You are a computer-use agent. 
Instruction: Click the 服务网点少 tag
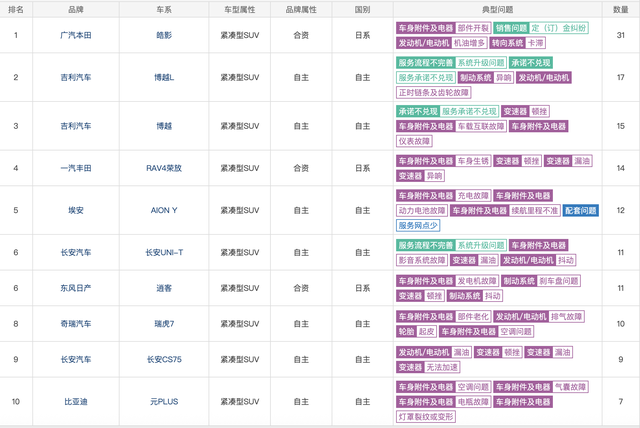click(x=418, y=226)
